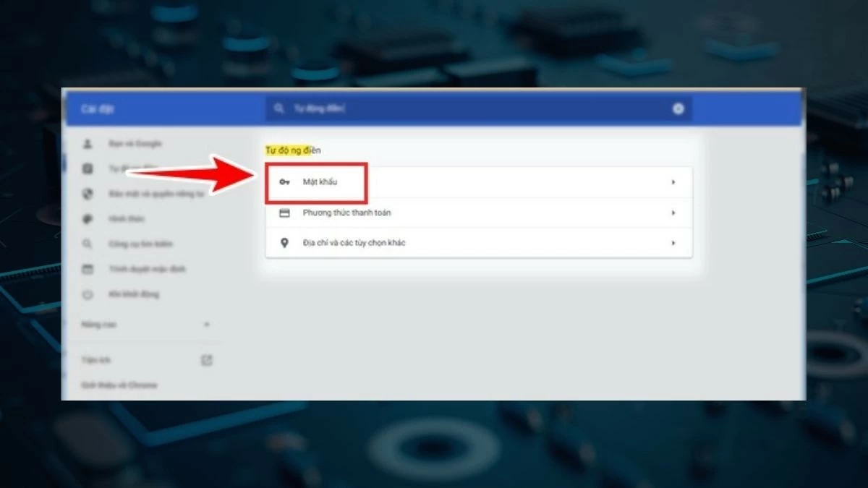Expand Địa chỉ và các tùy chọn khác row

673,243
